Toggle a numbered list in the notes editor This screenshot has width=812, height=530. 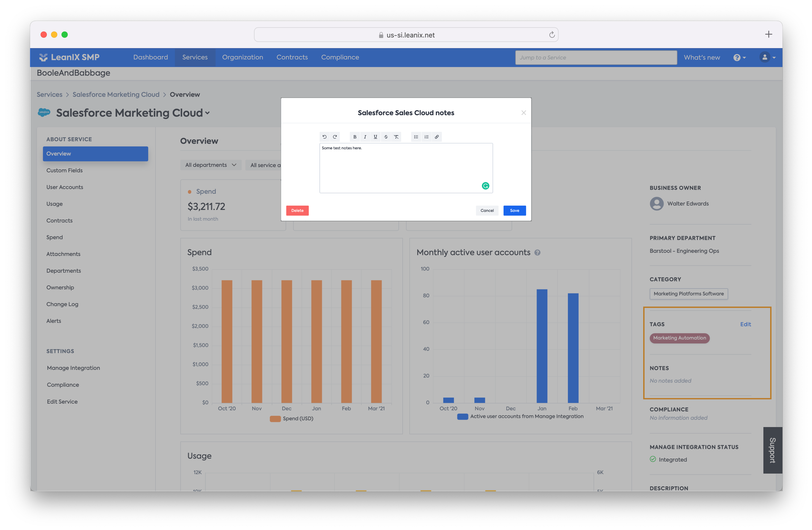(x=426, y=137)
